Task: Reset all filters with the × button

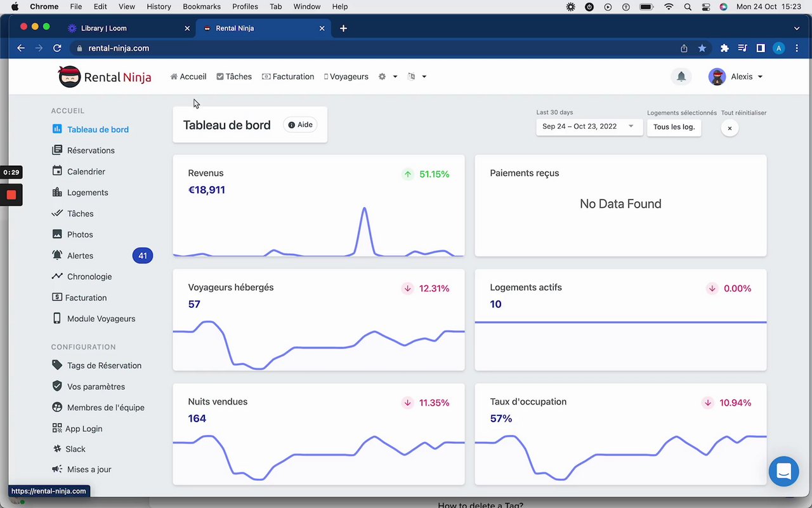Action: tap(730, 128)
